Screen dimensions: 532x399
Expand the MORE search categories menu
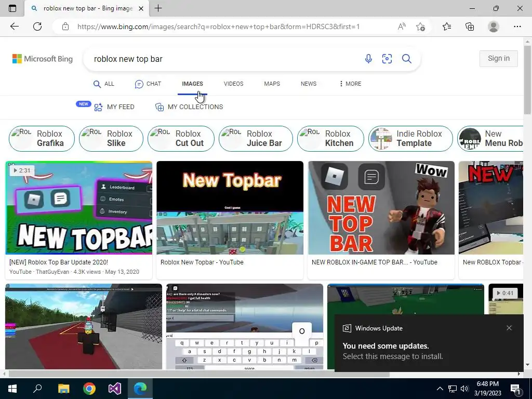[351, 84]
